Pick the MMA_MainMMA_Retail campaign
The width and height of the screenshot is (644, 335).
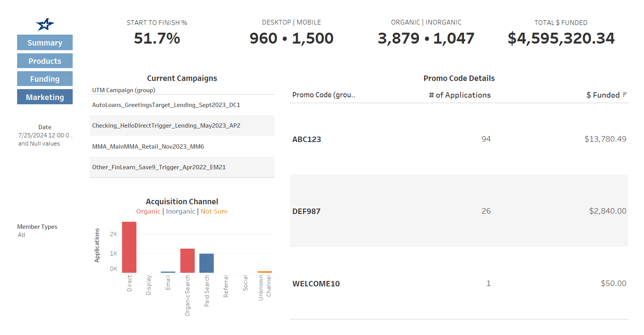pyautogui.click(x=148, y=147)
